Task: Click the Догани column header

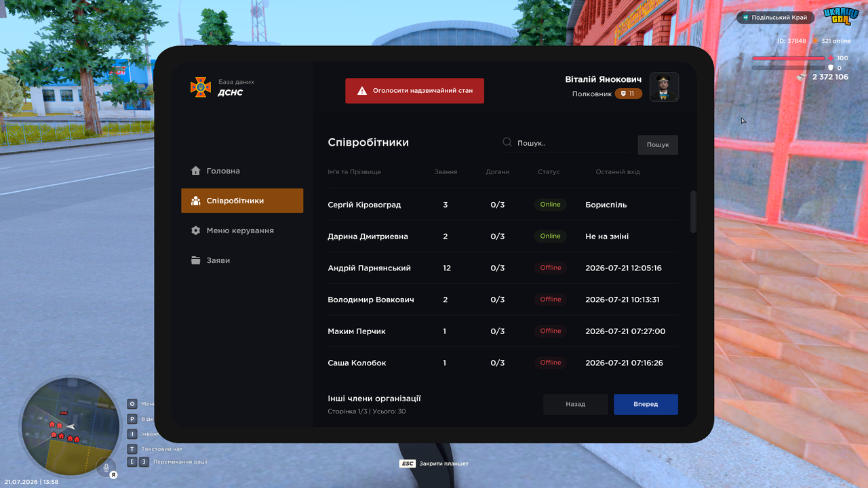Action: (497, 172)
